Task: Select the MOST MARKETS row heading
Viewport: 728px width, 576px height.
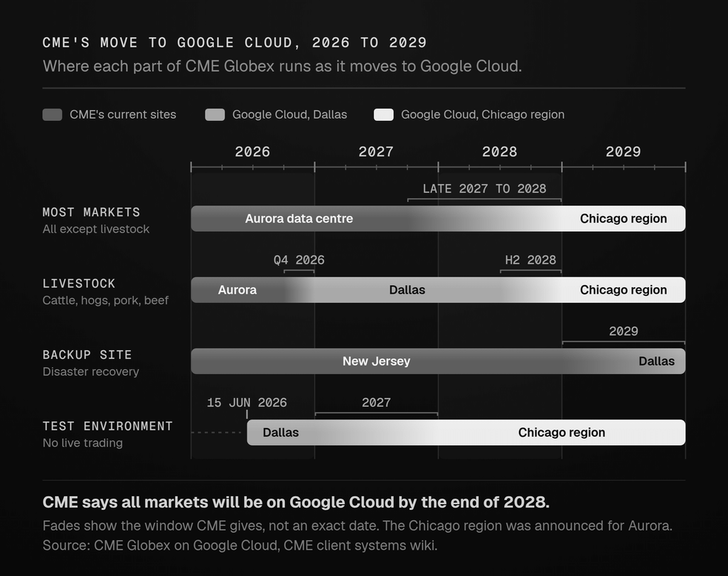Action: click(92, 213)
